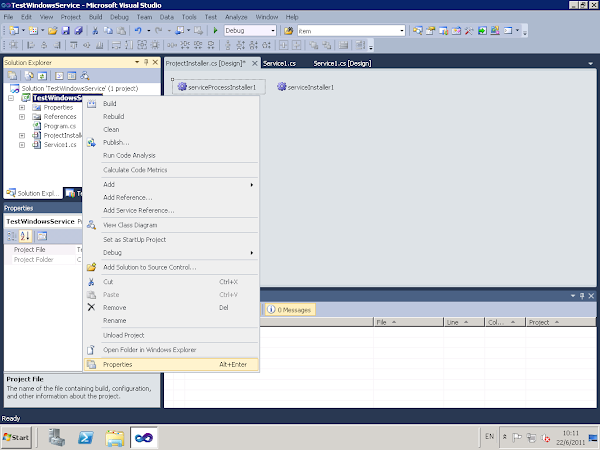The height and width of the screenshot is (450, 600).
Task: Sort Error List by Project column
Action: tap(561, 322)
